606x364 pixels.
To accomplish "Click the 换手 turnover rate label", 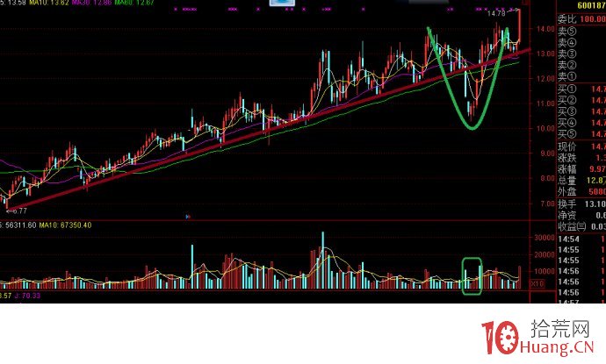I will point(567,203).
